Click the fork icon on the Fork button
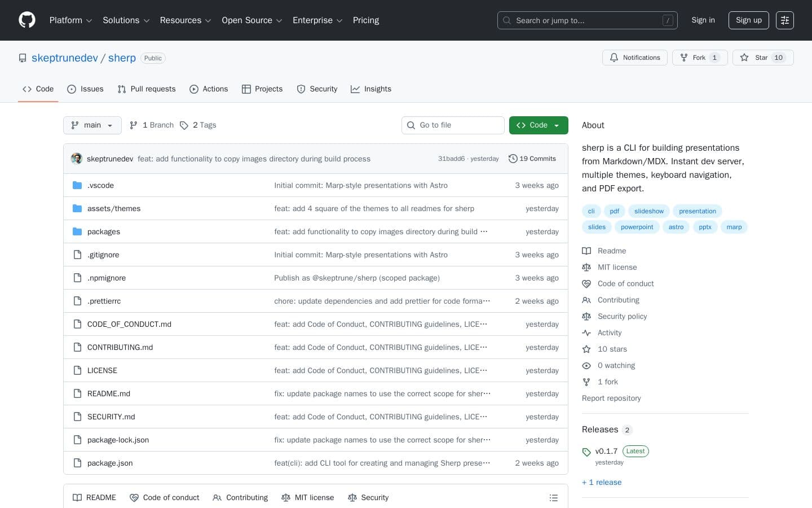 (683, 58)
